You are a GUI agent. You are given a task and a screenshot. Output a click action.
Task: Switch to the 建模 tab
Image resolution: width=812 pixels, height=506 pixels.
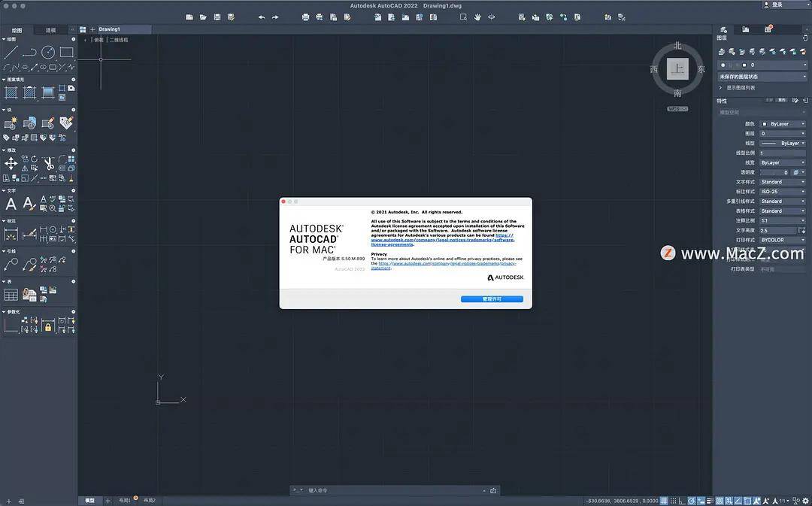click(51, 30)
